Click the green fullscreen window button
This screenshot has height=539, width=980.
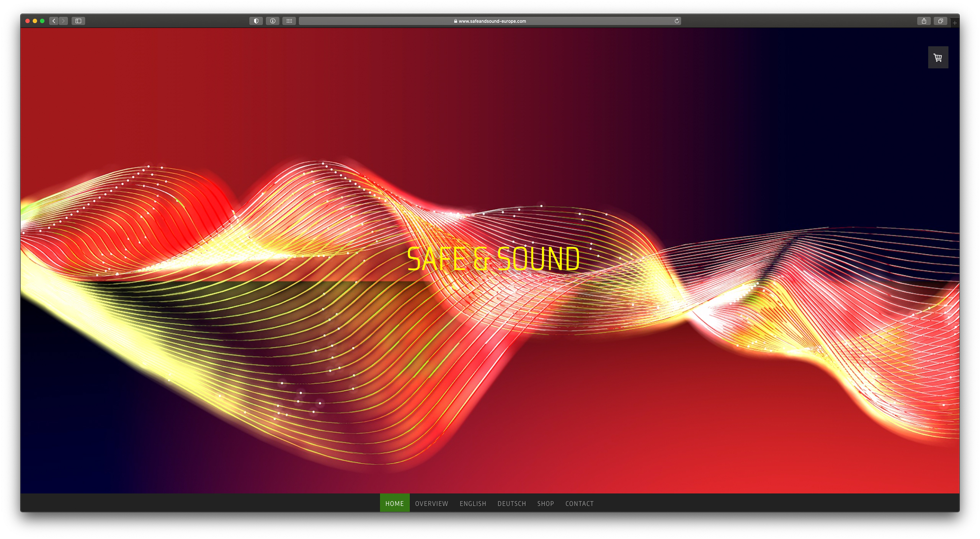42,21
